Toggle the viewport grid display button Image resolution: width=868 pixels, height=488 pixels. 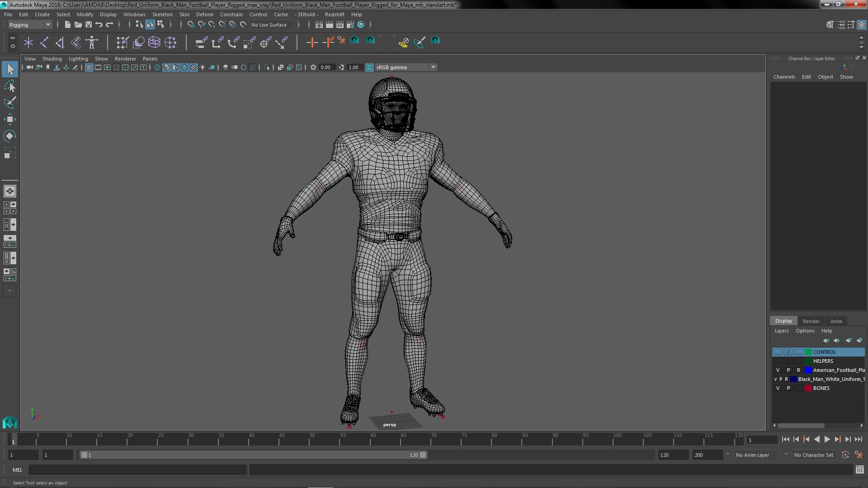[89, 67]
